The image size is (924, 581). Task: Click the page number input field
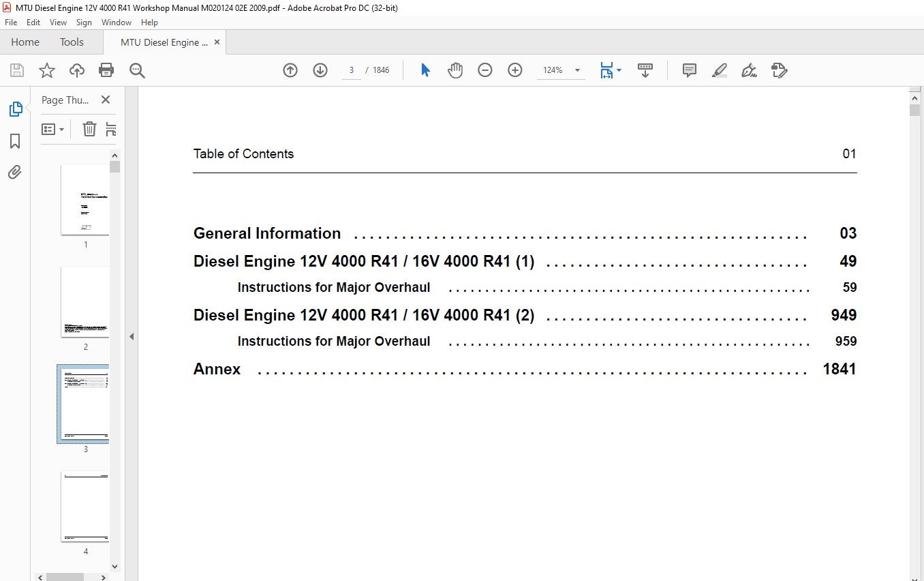coord(352,70)
